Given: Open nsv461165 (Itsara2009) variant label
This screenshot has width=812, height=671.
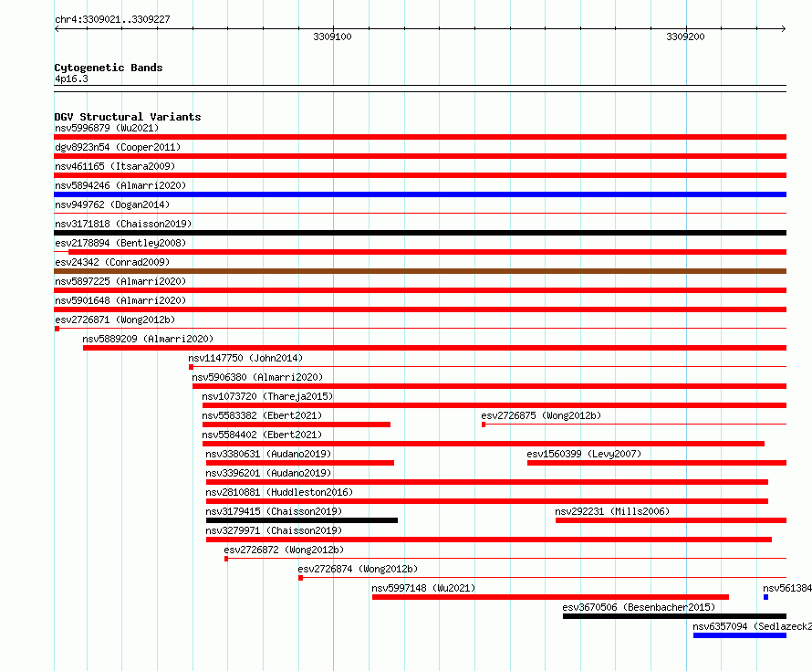Looking at the screenshot, I should point(115,166).
